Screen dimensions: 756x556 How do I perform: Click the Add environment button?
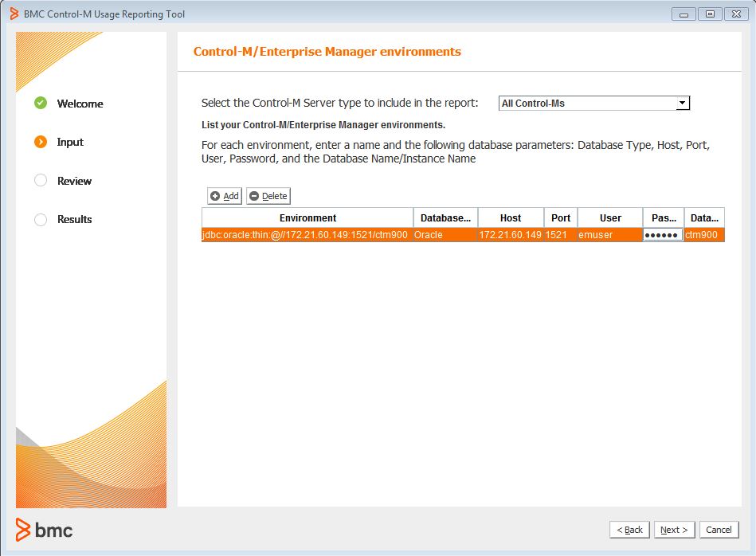[x=225, y=196]
